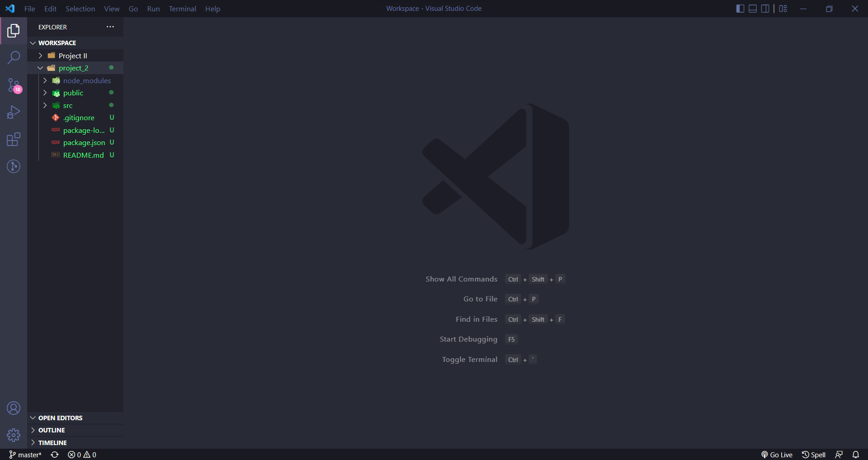Screen dimensions: 868x460
Task: Open the Manage gear icon
Action: click(x=14, y=435)
